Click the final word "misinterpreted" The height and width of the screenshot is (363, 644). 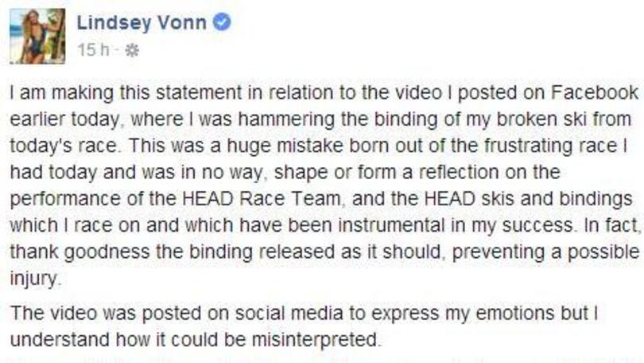click(314, 340)
